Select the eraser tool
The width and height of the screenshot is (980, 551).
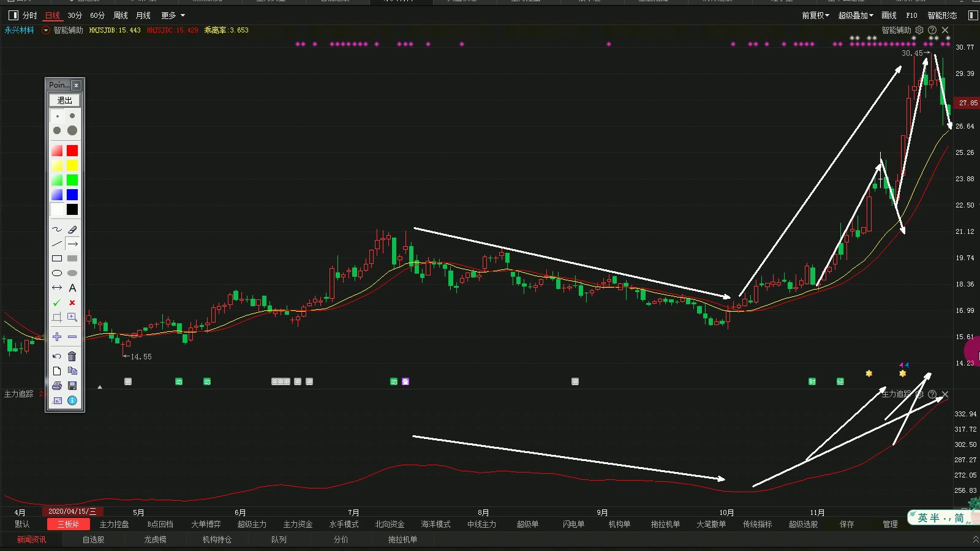click(x=72, y=230)
